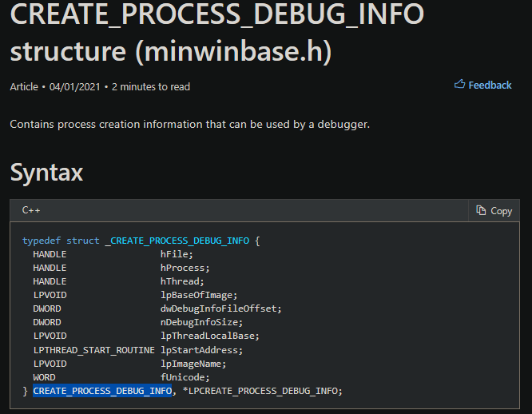Click the thumbs-up Feedback icon
This screenshot has width=532, height=414.
459,85
